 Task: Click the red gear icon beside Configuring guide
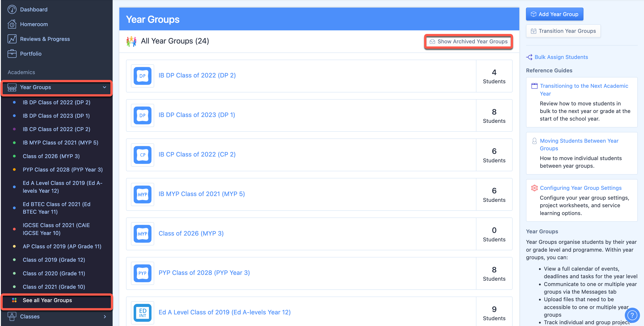pos(534,188)
